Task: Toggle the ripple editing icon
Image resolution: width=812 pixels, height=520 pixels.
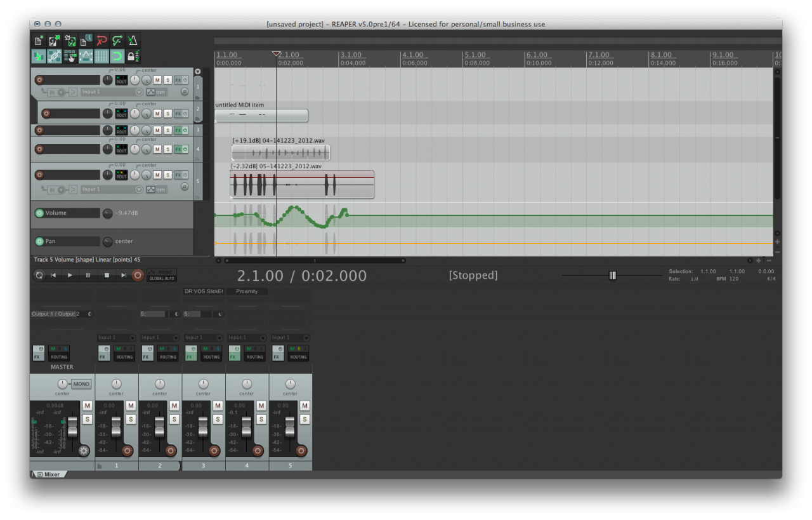Action: pos(70,57)
